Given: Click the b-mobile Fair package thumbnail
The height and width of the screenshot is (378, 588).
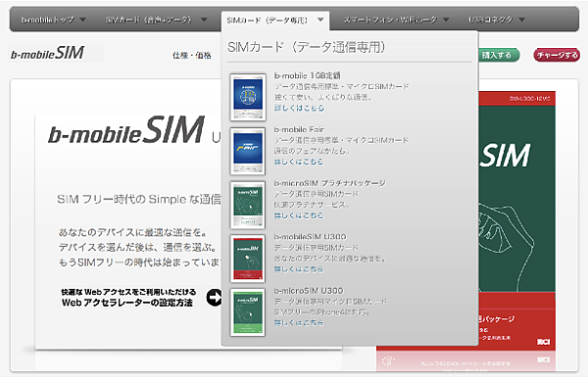Looking at the screenshot, I should click(248, 151).
